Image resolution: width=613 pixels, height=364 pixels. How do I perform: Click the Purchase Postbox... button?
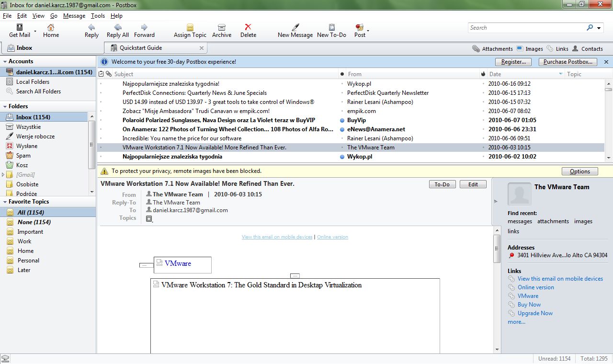568,62
